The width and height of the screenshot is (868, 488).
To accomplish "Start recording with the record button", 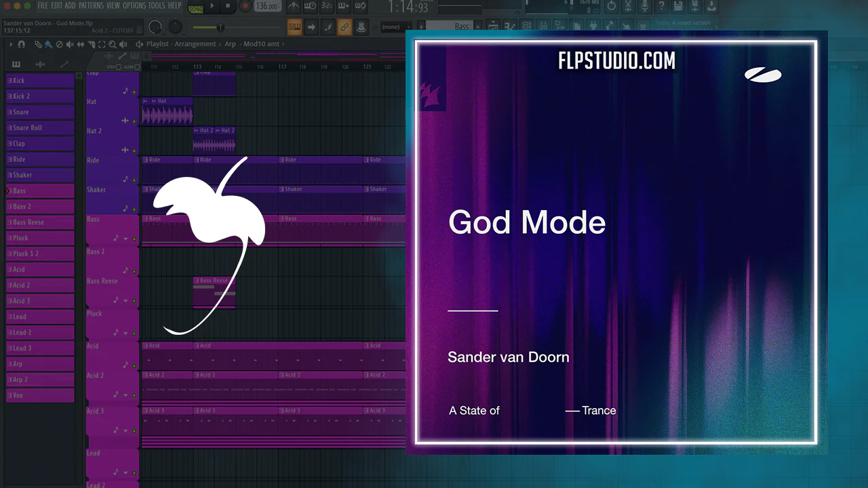I will click(x=244, y=6).
